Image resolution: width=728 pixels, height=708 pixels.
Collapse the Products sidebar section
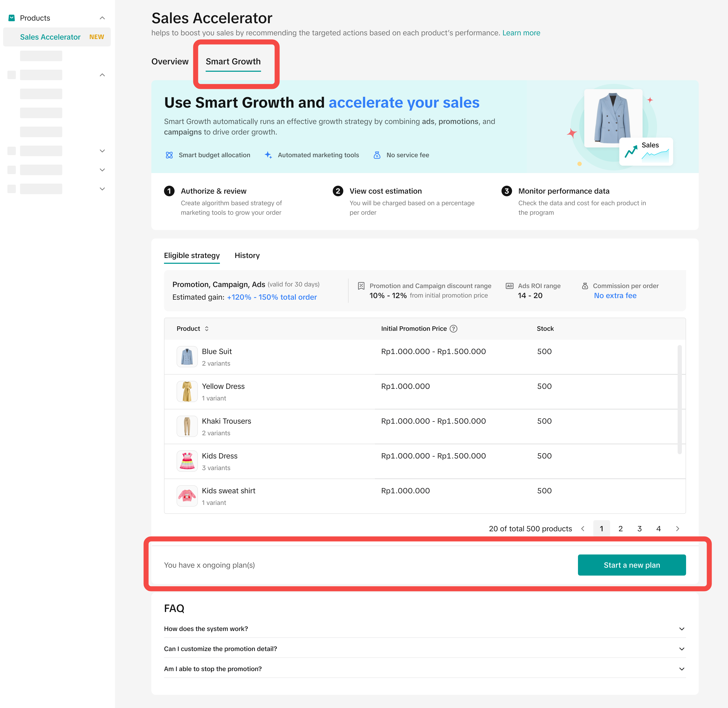pyautogui.click(x=102, y=18)
